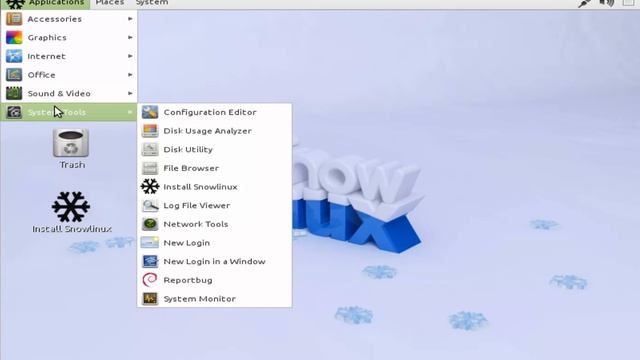This screenshot has width=640, height=360.
Task: Select the Sound & Video label
Action: pyautogui.click(x=59, y=93)
